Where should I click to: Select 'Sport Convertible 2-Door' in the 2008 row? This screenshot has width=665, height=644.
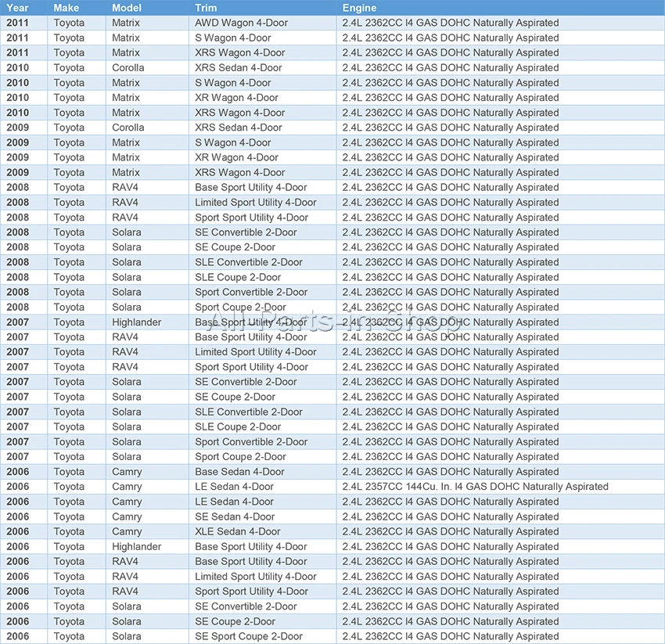[251, 292]
